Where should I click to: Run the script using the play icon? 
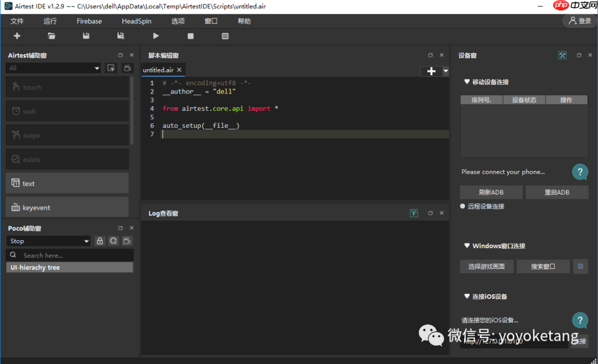click(x=156, y=35)
